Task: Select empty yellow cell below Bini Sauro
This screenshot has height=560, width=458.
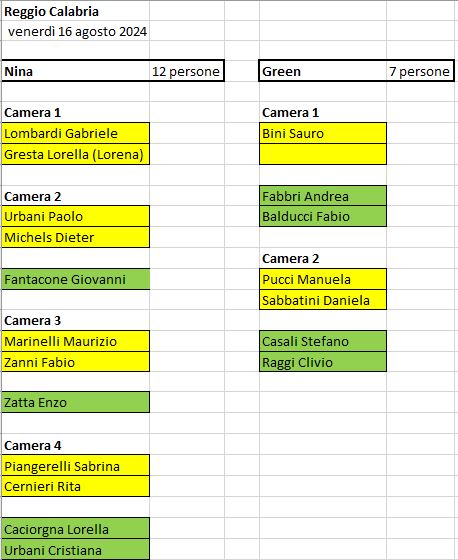Action: [323, 154]
